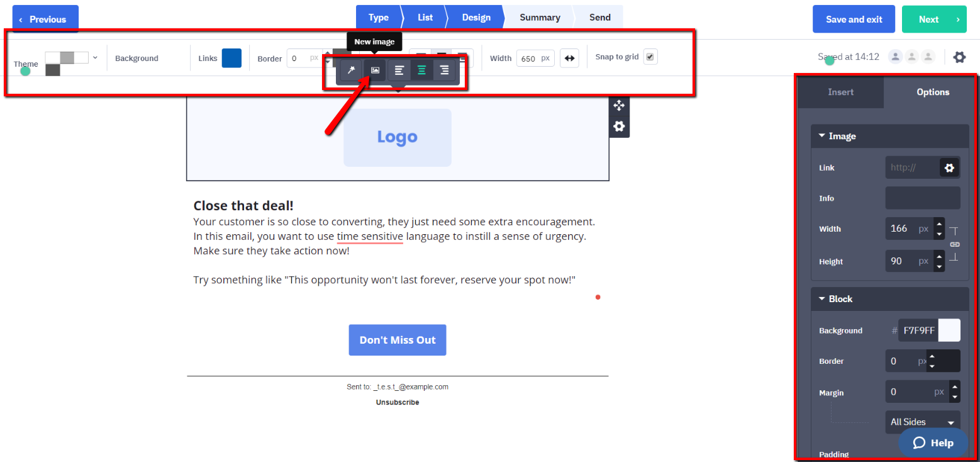The height and width of the screenshot is (462, 980).
Task: Toggle the Snap to grid checkbox
Action: click(650, 56)
